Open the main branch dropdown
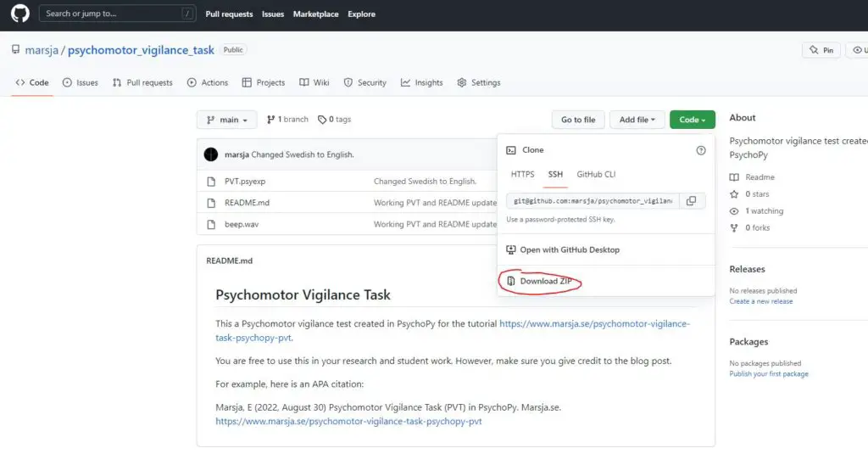 [227, 120]
